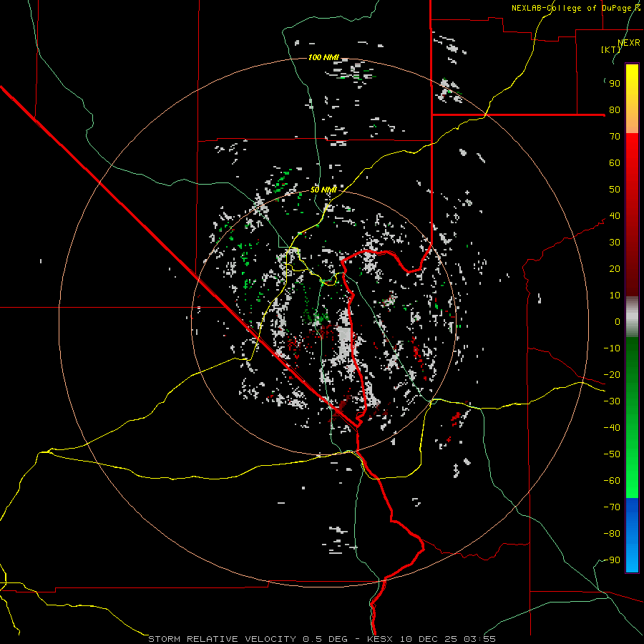Pick the gray zero-velocity segment of the color bar
Screen dimensions: 644x644
click(x=632, y=317)
